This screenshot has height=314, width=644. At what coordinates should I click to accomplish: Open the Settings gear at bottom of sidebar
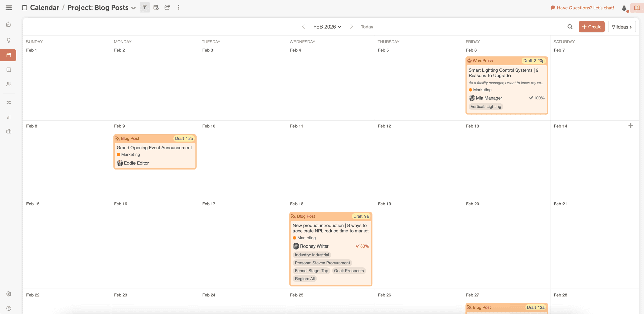(9, 294)
